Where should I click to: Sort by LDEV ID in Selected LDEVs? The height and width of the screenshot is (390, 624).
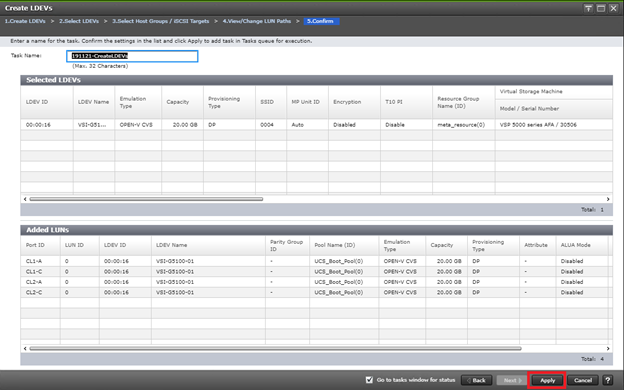[x=47, y=102]
